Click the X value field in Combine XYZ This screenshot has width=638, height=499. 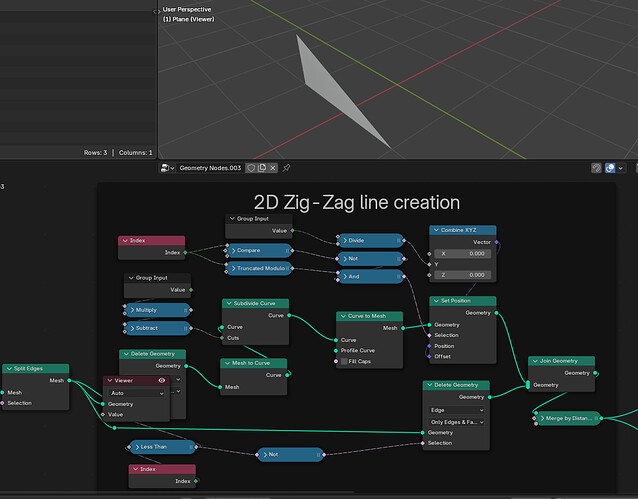pyautogui.click(x=463, y=254)
